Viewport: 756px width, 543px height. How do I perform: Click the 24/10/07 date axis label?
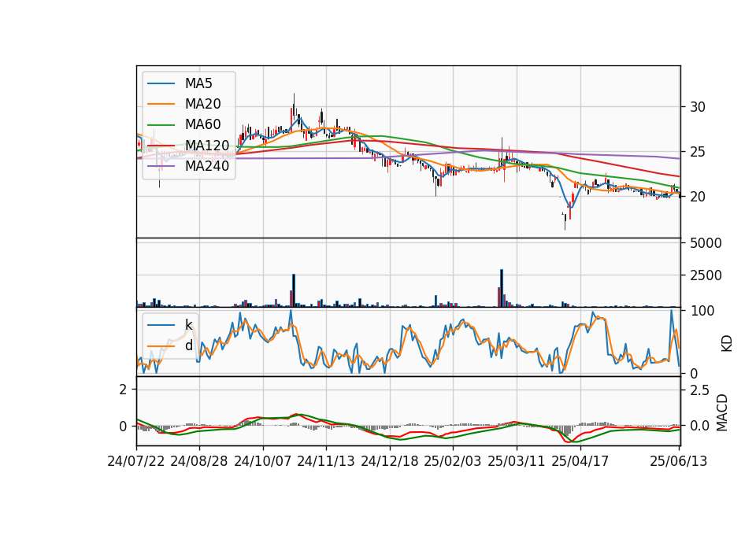(x=263, y=461)
